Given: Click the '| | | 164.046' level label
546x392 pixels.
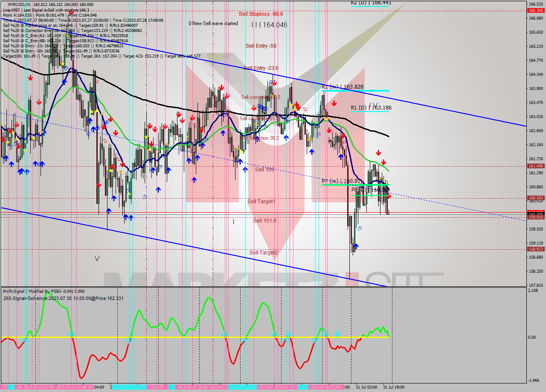Looking at the screenshot, I should (269, 25).
